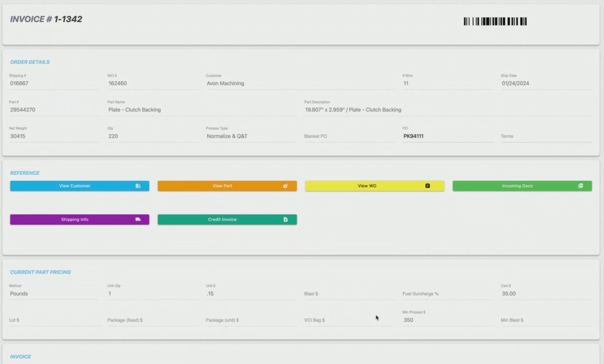The width and height of the screenshot is (604, 364).
Task: Click the documents icon on Incoming Docs
Action: click(581, 186)
